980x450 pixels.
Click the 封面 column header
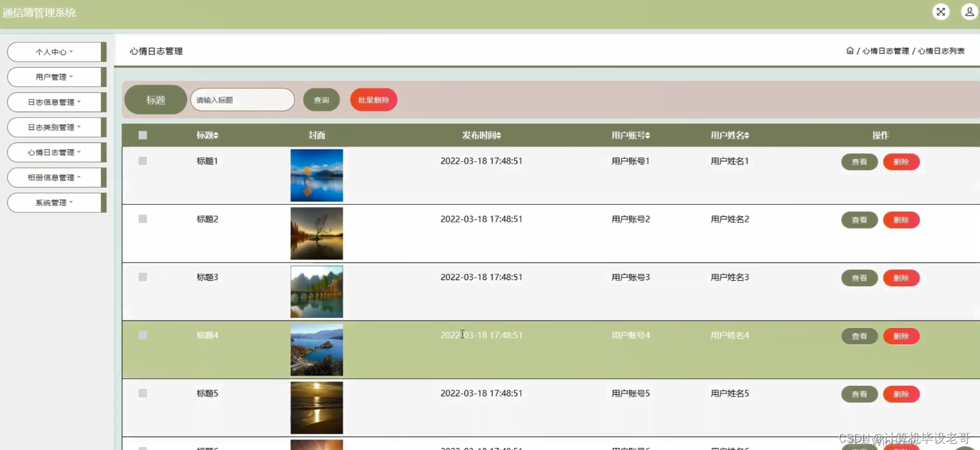click(317, 135)
